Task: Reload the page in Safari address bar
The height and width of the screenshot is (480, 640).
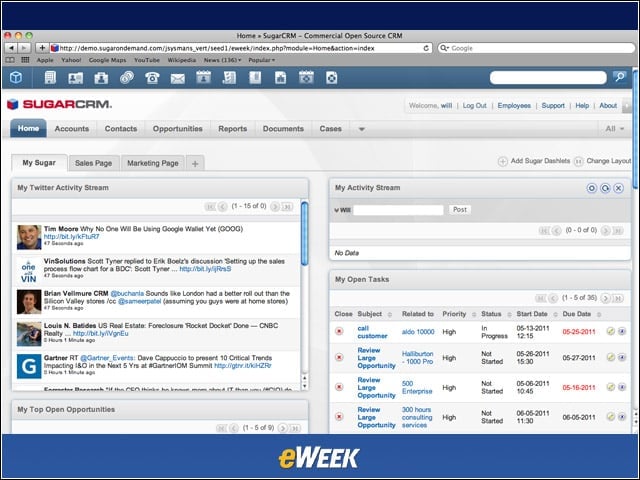Action: (x=426, y=48)
